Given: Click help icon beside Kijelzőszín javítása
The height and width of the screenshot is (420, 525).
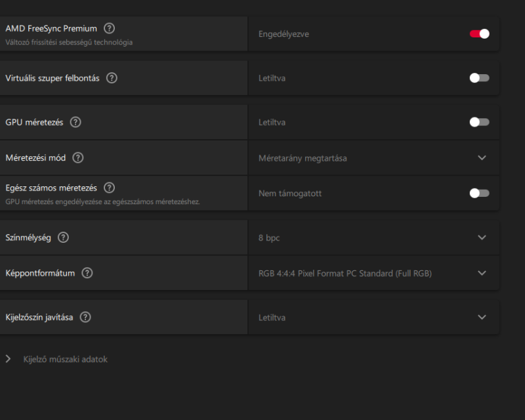Looking at the screenshot, I should (85, 317).
